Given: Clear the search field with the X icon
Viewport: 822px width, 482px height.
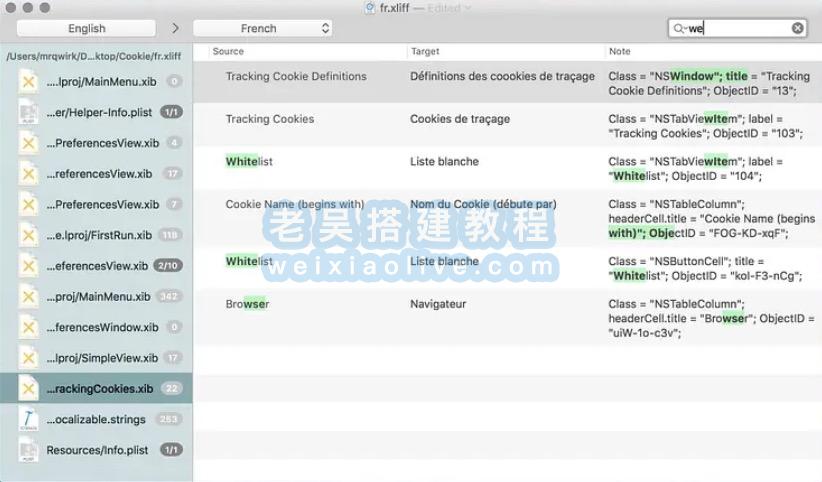Looking at the screenshot, I should point(797,28).
